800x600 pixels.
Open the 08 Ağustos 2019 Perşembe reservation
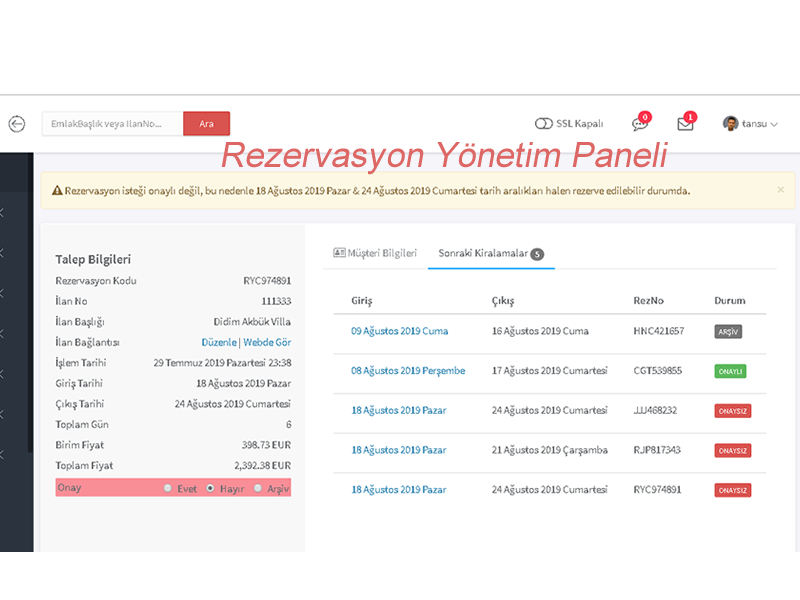[x=407, y=371]
